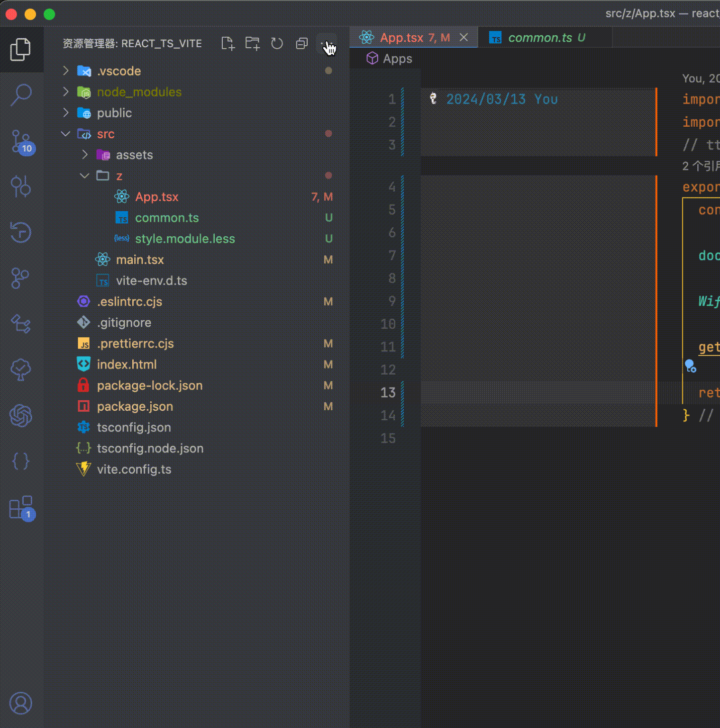Collapse all folders in explorer
This screenshot has height=728, width=720.
click(x=302, y=44)
